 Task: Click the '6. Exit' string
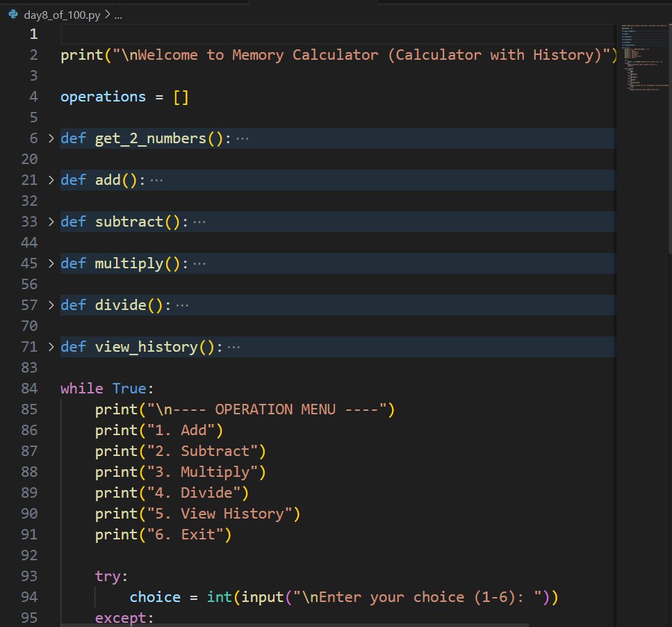coord(185,535)
